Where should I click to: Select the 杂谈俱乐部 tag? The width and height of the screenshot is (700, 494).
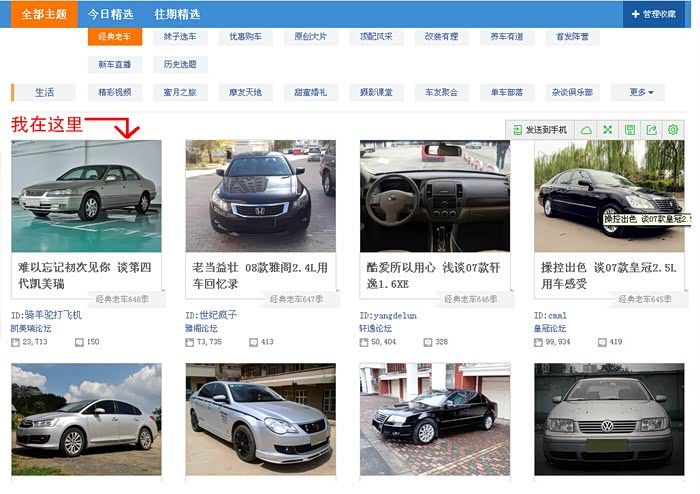click(572, 92)
